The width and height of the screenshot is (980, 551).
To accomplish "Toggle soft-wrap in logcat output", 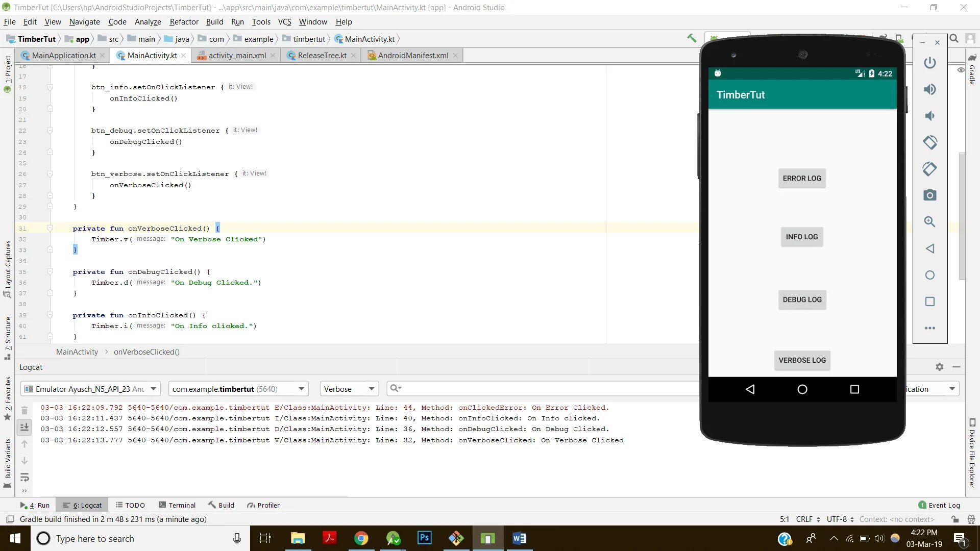I will [x=24, y=478].
